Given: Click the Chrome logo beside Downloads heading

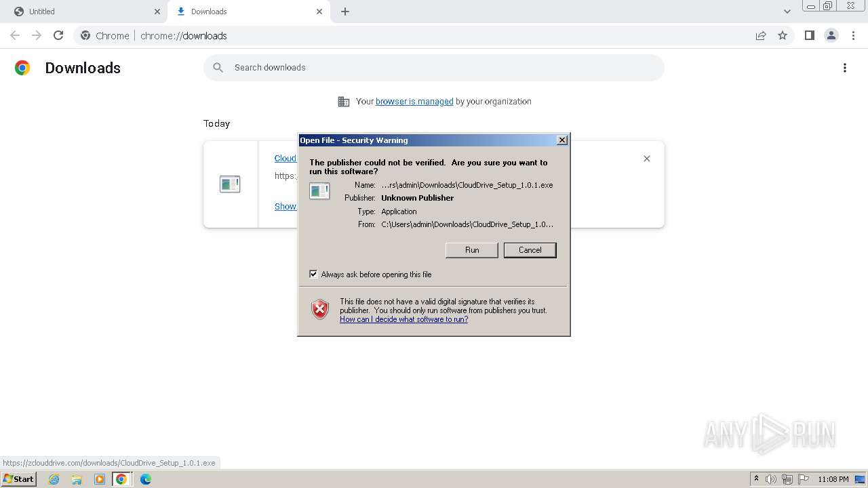Looking at the screenshot, I should 22,68.
